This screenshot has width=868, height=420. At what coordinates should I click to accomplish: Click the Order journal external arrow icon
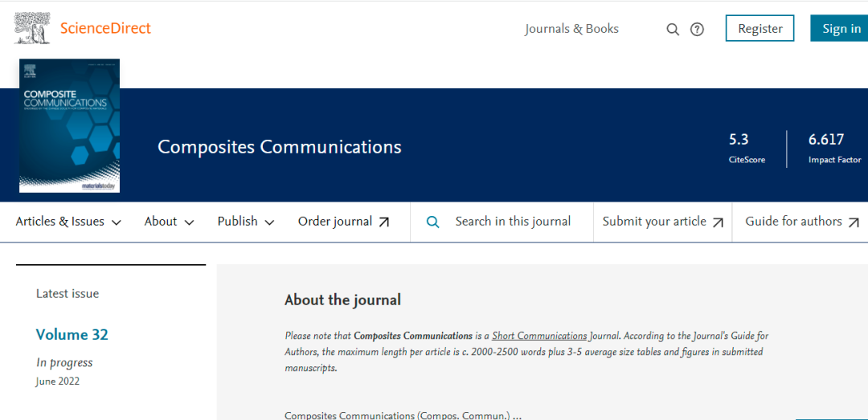[x=384, y=222]
